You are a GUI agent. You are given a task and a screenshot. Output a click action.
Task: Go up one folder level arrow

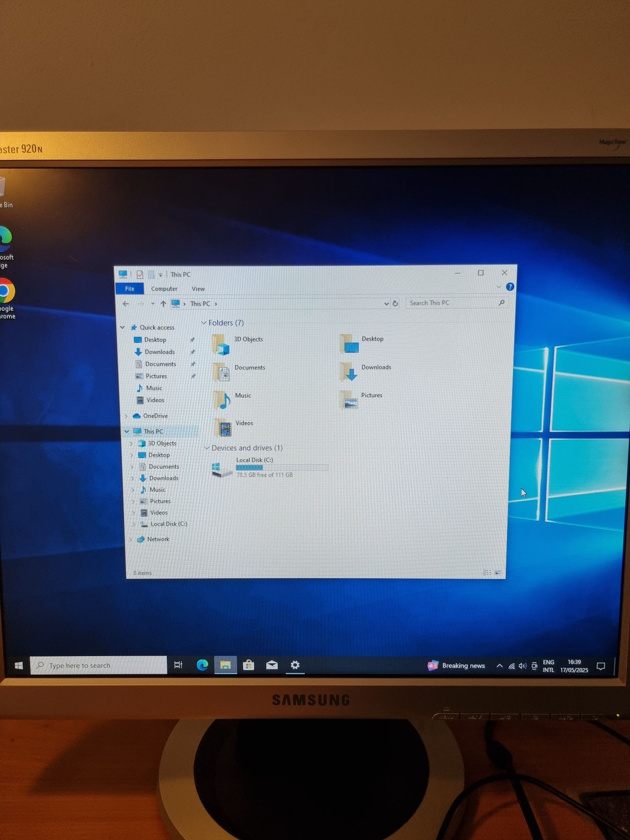pyautogui.click(x=163, y=304)
